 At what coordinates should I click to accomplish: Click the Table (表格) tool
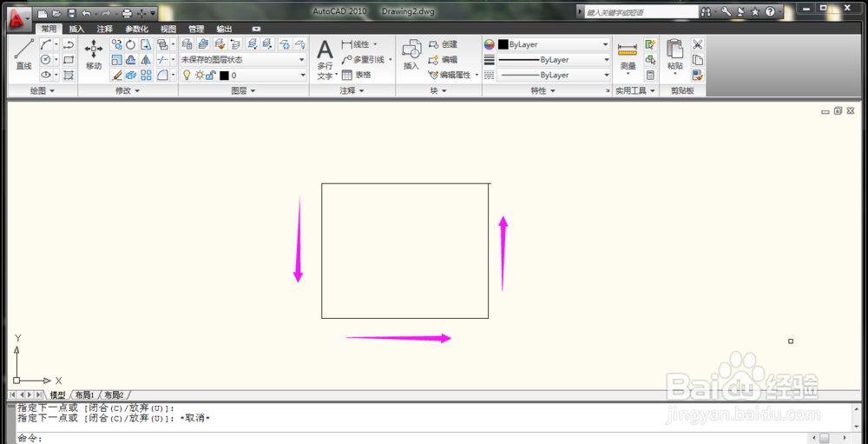point(356,75)
